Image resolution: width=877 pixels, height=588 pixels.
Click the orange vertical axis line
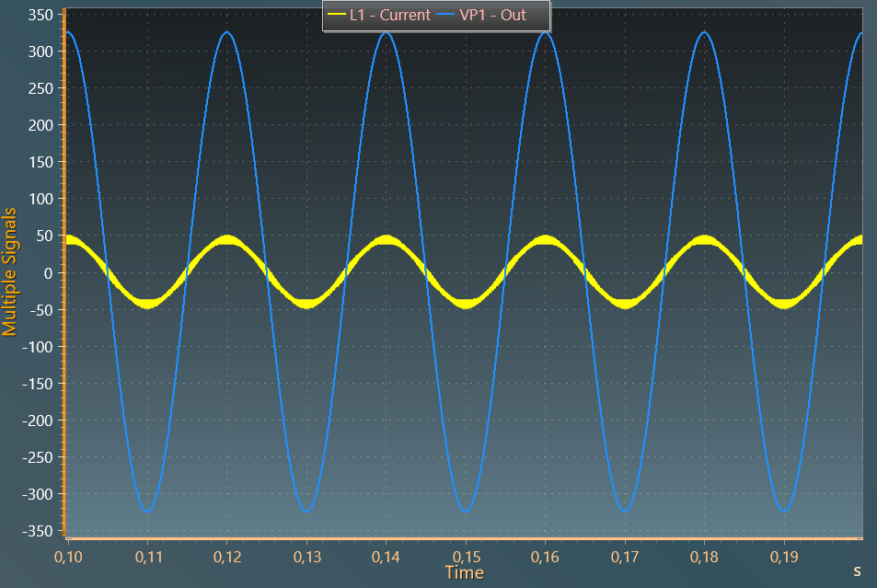pos(62,276)
